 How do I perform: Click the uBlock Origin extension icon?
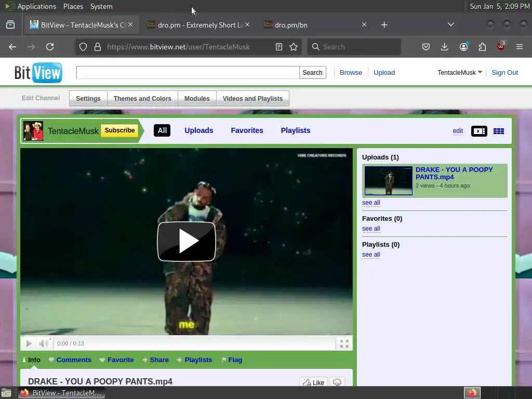[501, 46]
